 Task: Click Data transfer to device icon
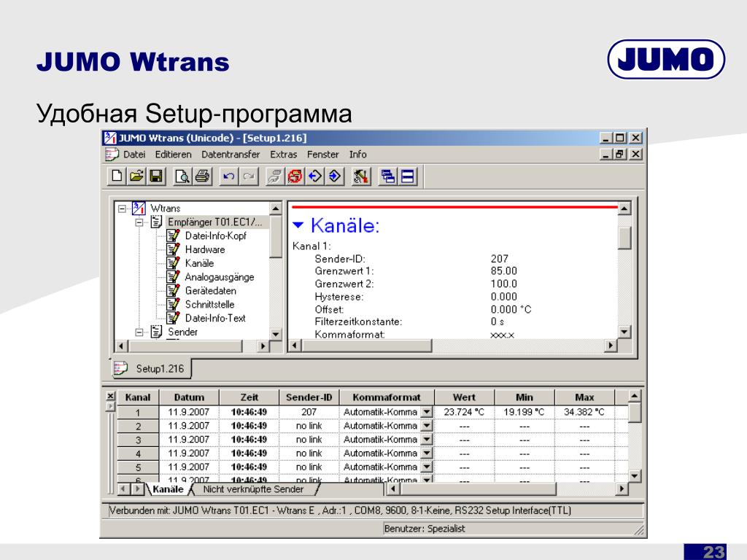(314, 176)
